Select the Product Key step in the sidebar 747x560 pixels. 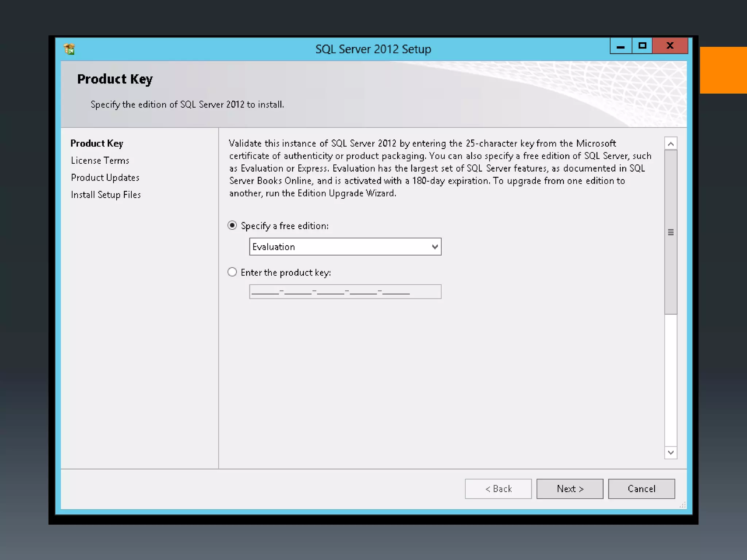pyautogui.click(x=97, y=143)
